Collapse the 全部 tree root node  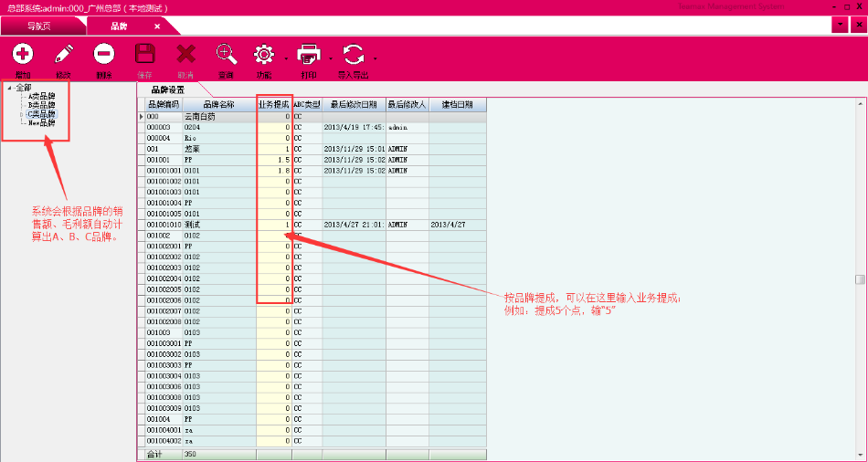(9, 88)
